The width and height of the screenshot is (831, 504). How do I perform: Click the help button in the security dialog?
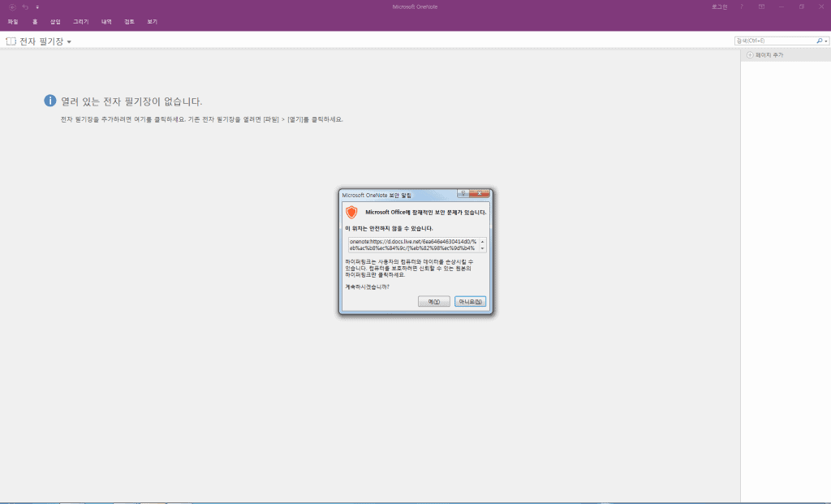(x=462, y=195)
